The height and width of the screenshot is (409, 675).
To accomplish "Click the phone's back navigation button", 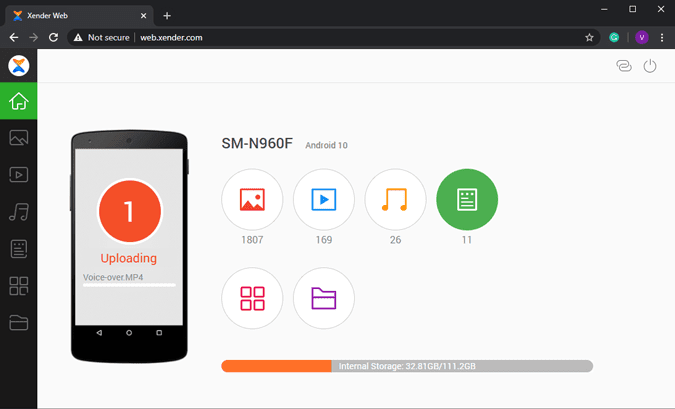I will click(99, 333).
